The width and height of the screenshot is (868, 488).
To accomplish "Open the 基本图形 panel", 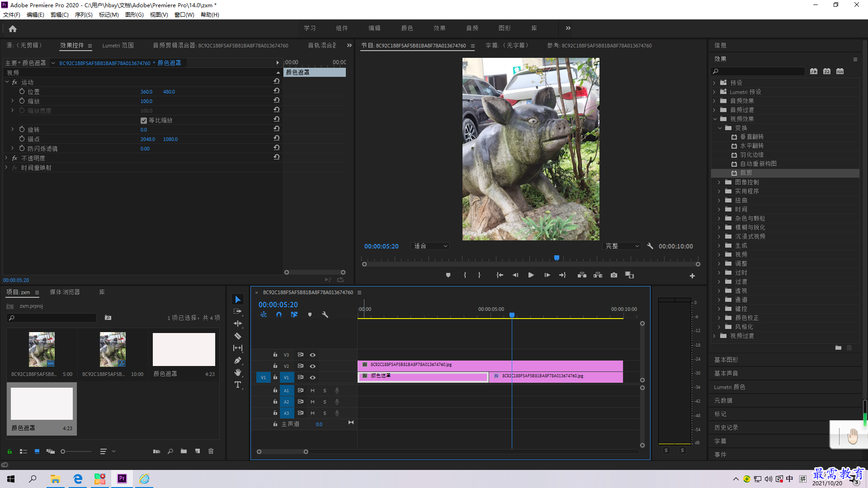I will (726, 360).
